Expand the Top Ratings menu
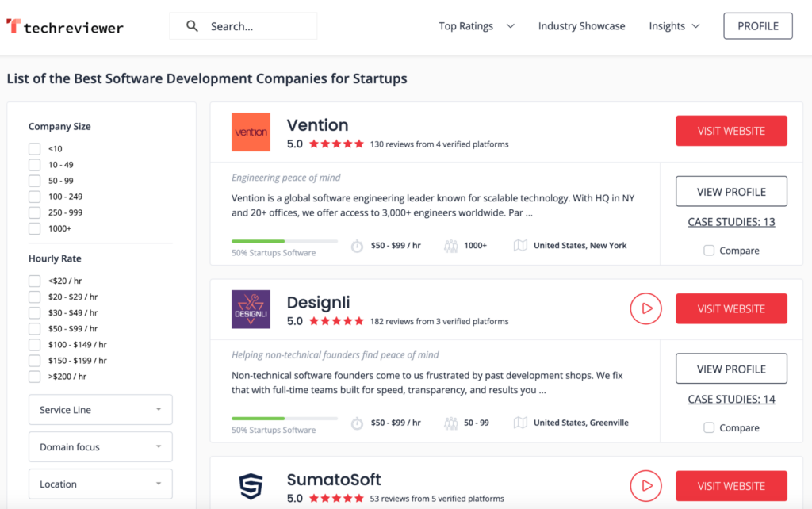Image resolution: width=812 pixels, height=509 pixels. (x=477, y=26)
